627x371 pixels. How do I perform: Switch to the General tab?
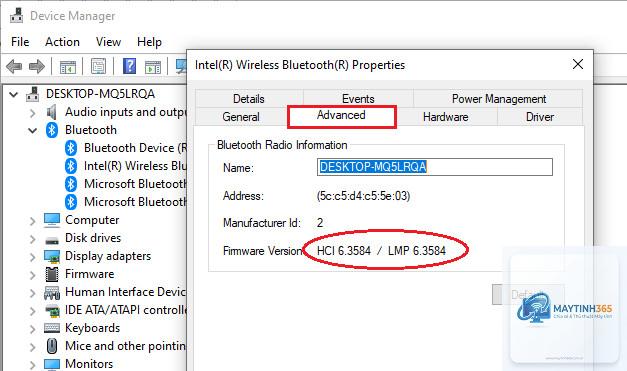point(241,117)
